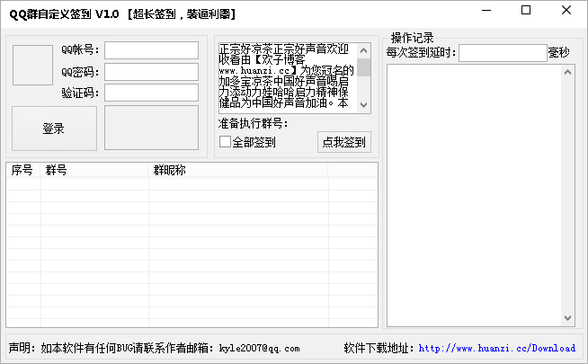Click the 序号 column header
The height and width of the screenshot is (364, 588).
tap(22, 170)
